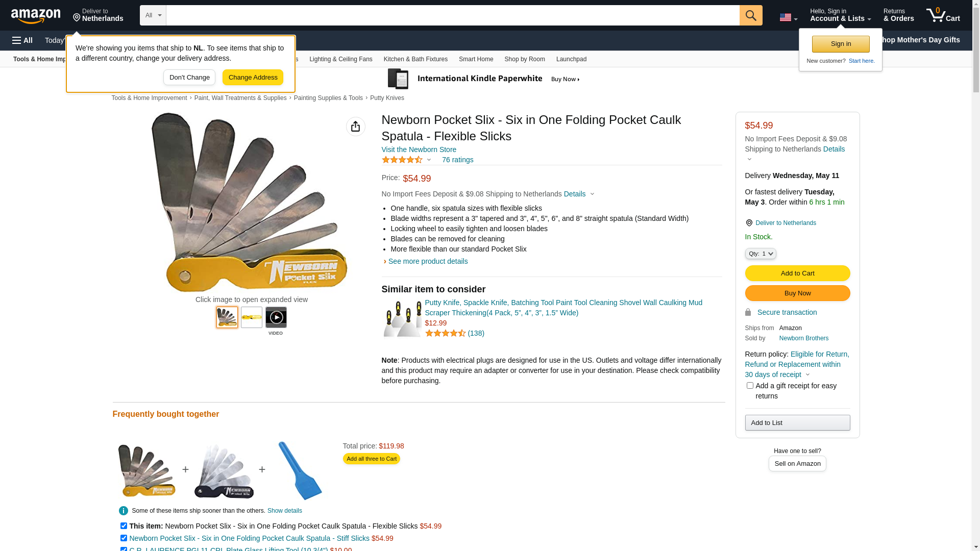The height and width of the screenshot is (551, 980).
Task: Select the second product image thumbnail
Action: [x=252, y=317]
